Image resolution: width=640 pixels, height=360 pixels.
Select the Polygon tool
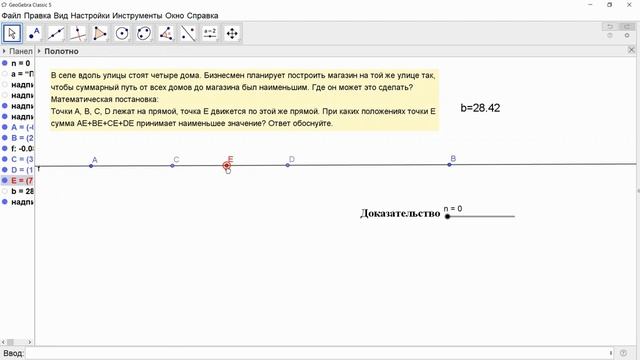(x=100, y=33)
